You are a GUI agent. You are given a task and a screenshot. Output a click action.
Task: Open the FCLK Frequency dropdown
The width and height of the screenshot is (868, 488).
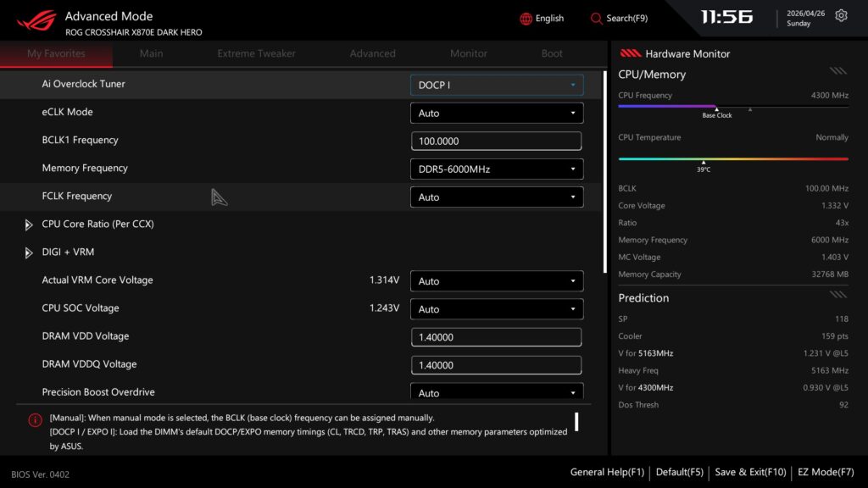click(x=497, y=197)
